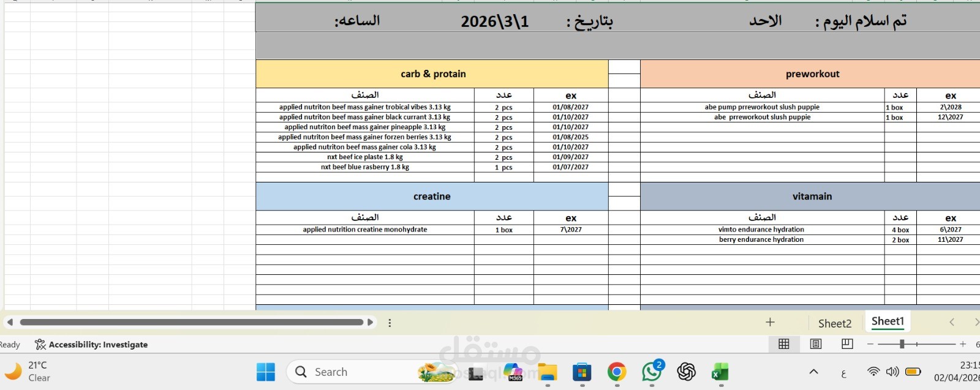Select 'applied nutriton beef mass gainer forzen berries 3.13 kg'
This screenshot has width=980, height=390.
coord(365,137)
